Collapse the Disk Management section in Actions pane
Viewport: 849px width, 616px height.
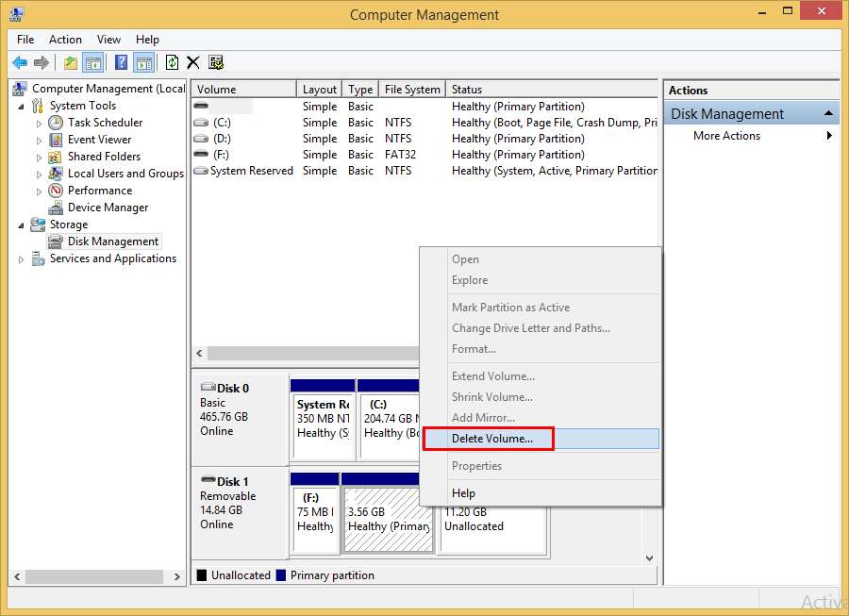[x=828, y=113]
